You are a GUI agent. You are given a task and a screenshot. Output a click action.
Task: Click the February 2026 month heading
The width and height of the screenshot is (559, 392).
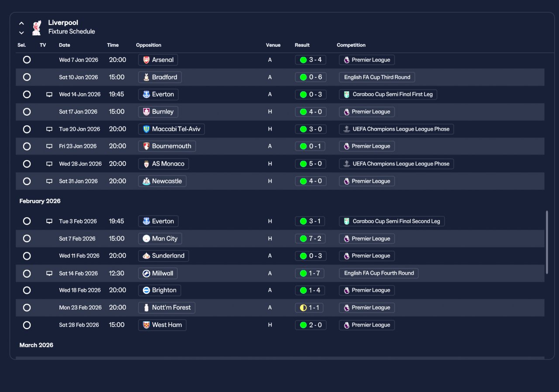point(40,201)
